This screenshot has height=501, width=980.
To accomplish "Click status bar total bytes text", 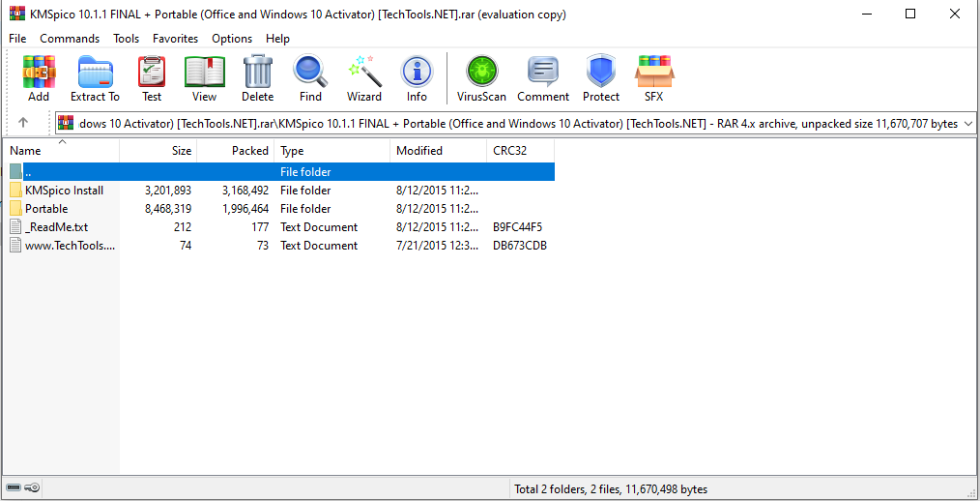I will point(611,489).
